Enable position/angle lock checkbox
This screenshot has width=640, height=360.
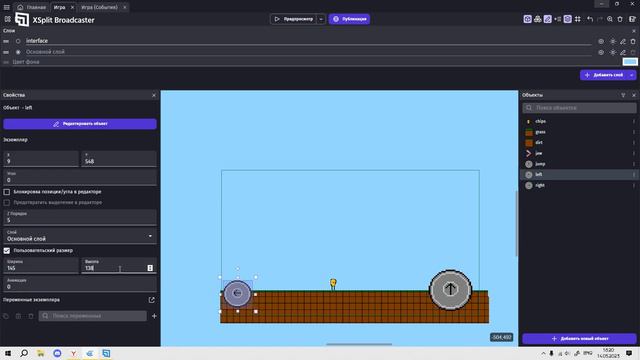coord(7,192)
